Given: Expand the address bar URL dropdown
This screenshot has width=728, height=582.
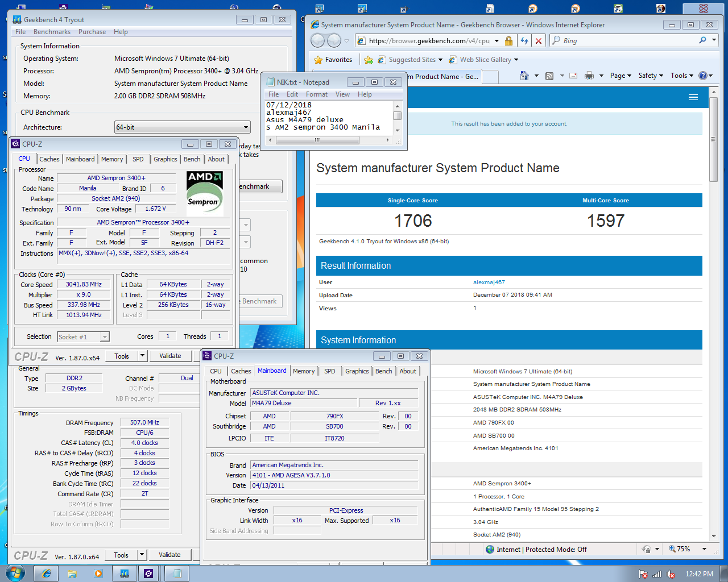Looking at the screenshot, I should (497, 41).
